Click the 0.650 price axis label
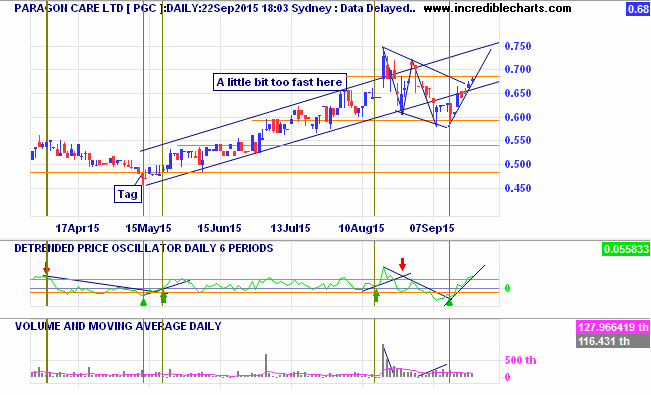The image size is (651, 395). point(518,93)
